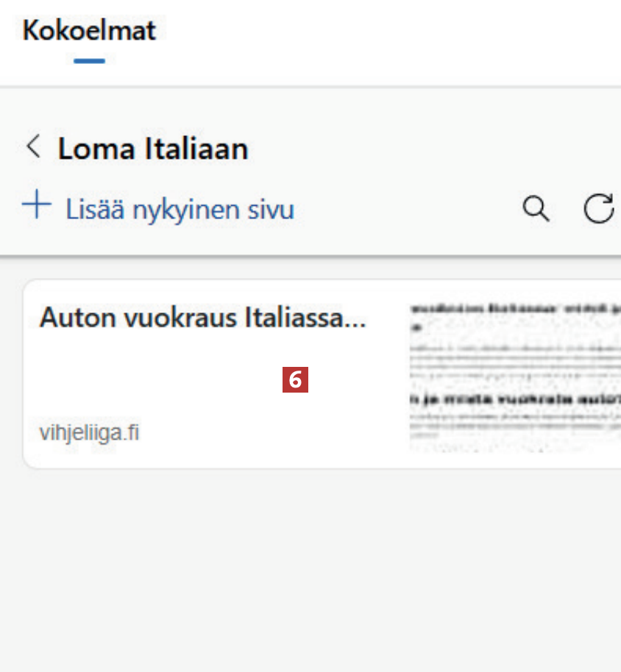Open search in the collection
The height and width of the screenshot is (672, 621).
point(536,209)
